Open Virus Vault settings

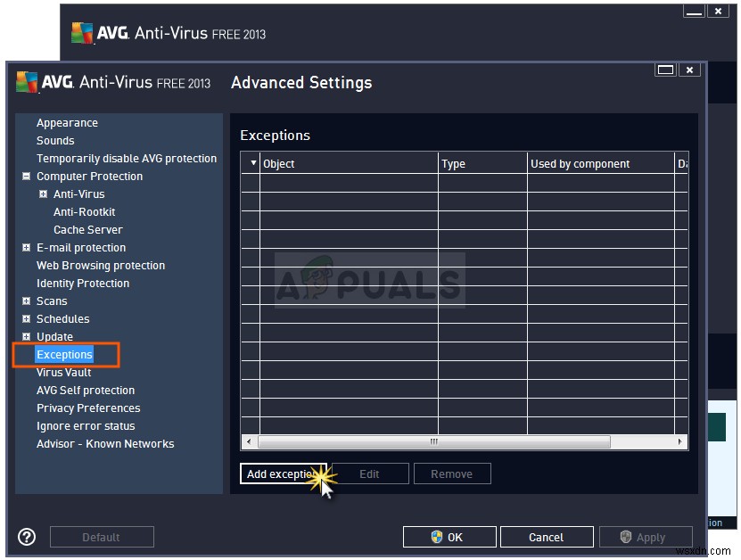point(63,372)
